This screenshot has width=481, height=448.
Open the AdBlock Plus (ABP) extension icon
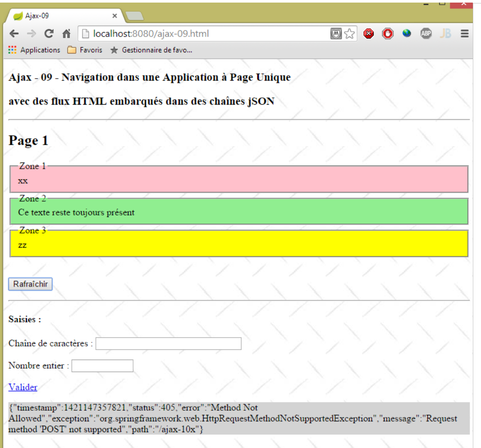tap(426, 33)
